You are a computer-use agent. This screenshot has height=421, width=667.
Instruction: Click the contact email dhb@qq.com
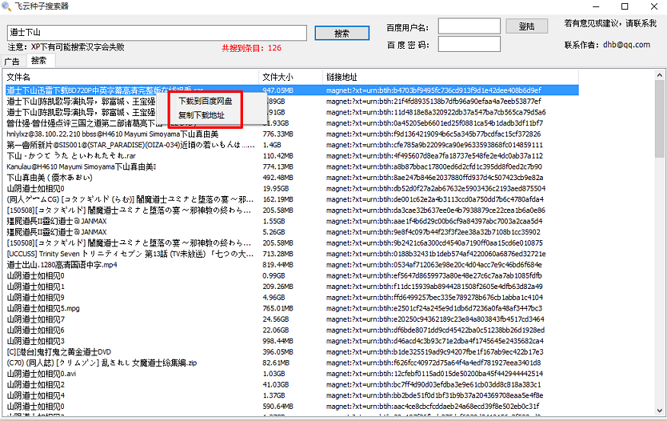point(626,44)
